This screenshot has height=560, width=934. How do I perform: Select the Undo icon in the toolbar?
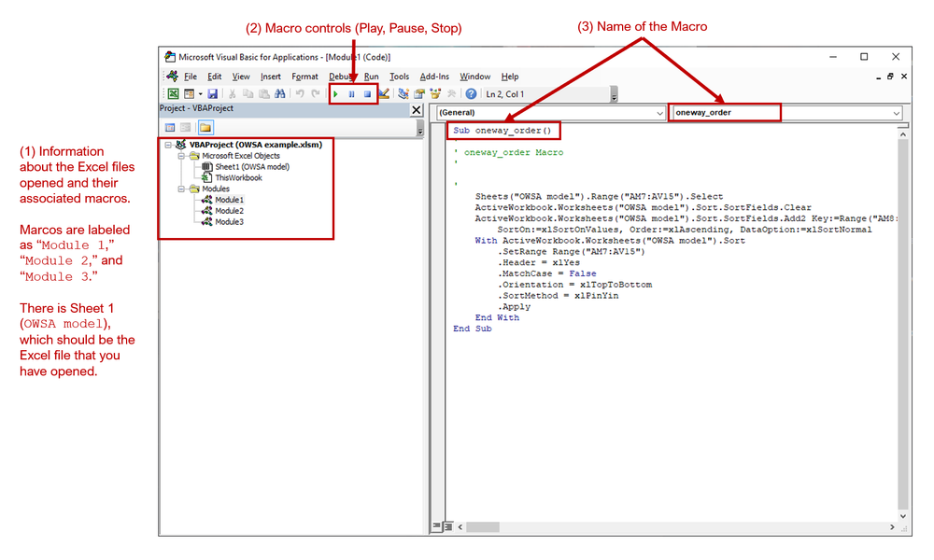[x=301, y=93]
